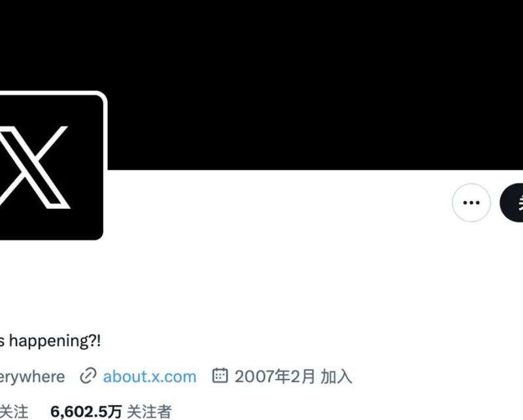Click the chain link icon beside about.x.com
Screen dimensions: 523x420
(88, 376)
